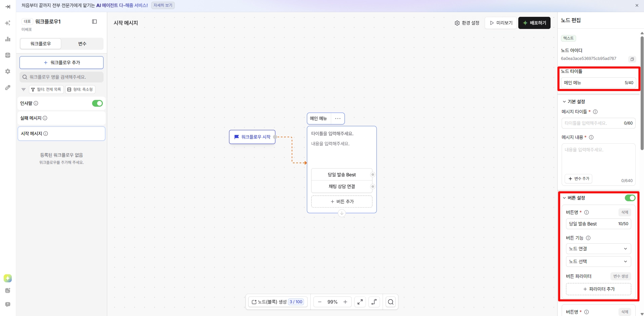Zoom out with the minus icon
The width and height of the screenshot is (644, 316).
320,302
